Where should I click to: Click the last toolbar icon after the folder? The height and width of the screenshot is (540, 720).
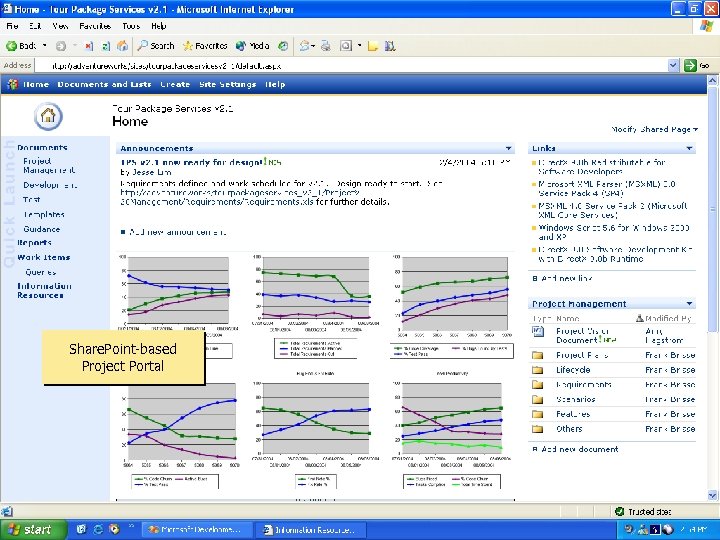(390, 46)
